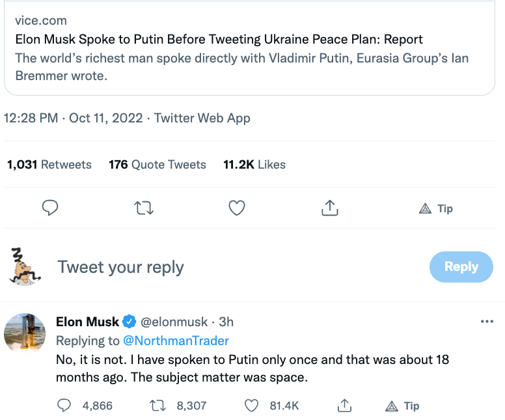Like the main tweet with the heart icon
The height and width of the screenshot is (420, 505).
tap(237, 208)
